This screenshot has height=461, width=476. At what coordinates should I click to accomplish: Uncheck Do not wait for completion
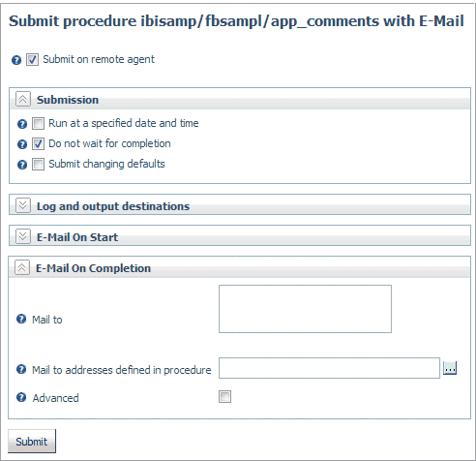38,144
